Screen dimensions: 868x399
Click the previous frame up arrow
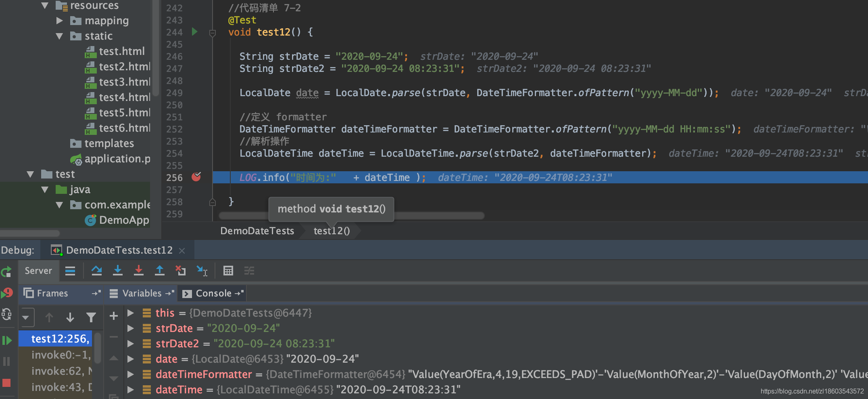(49, 317)
